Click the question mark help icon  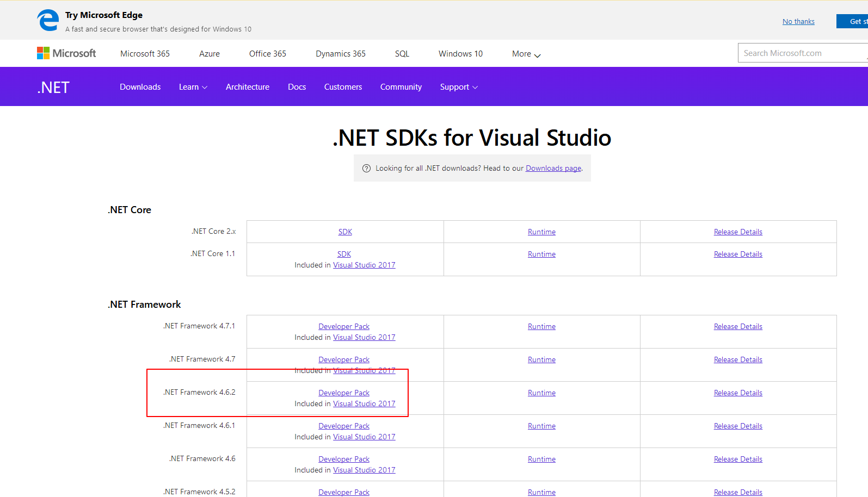tap(366, 169)
